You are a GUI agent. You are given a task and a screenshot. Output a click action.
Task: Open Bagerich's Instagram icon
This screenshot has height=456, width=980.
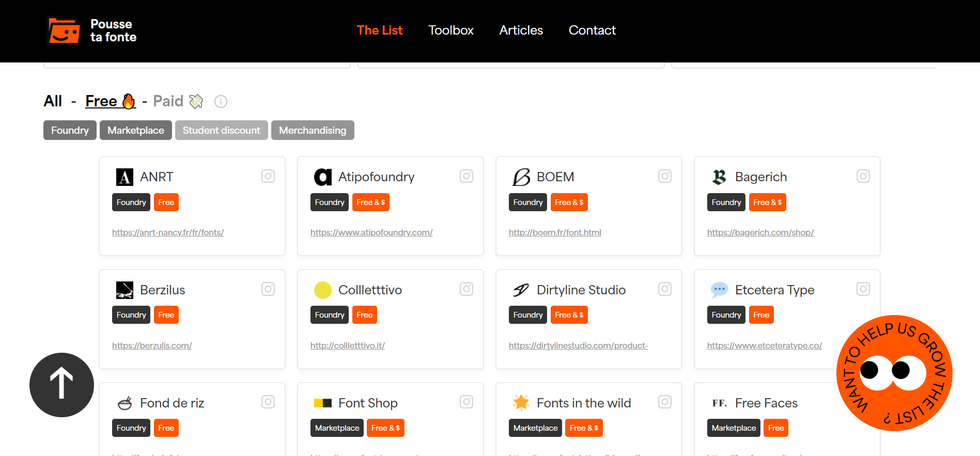(863, 176)
